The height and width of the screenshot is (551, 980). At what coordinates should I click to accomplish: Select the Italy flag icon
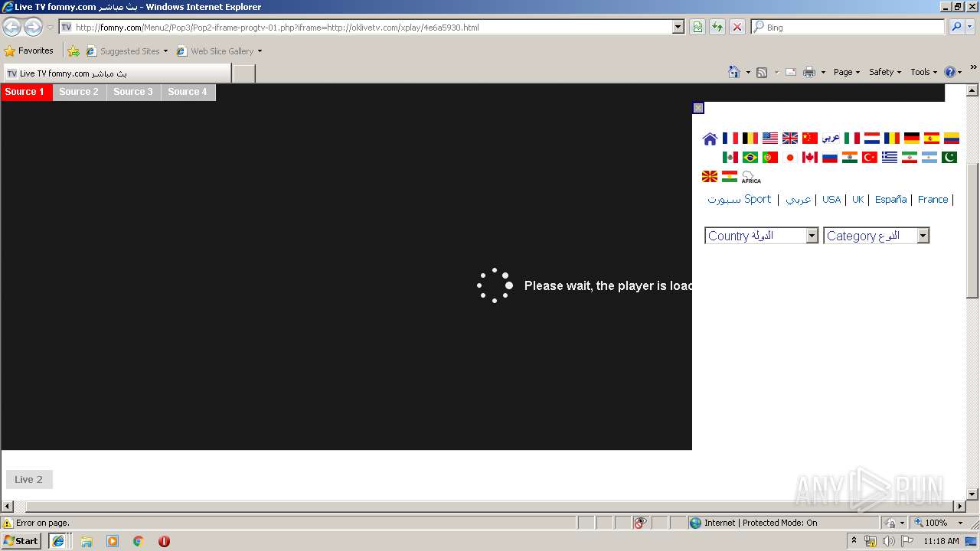[852, 139]
